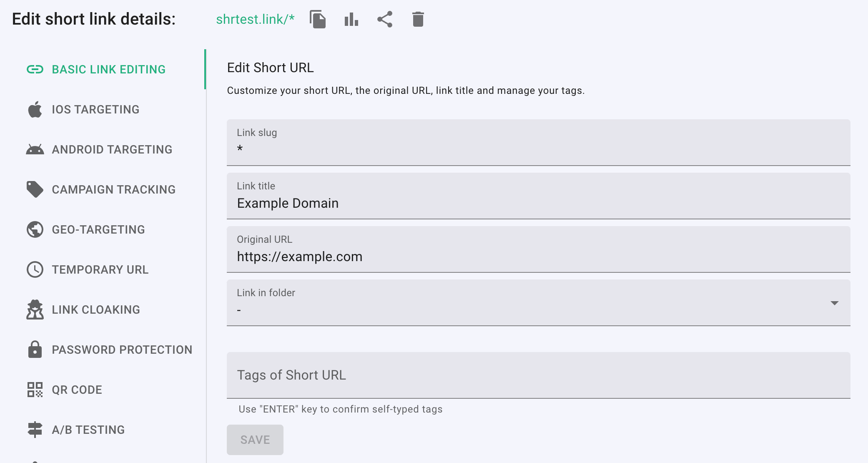The height and width of the screenshot is (463, 868).
Task: Click the padlock icon for password protection
Action: [35, 350]
